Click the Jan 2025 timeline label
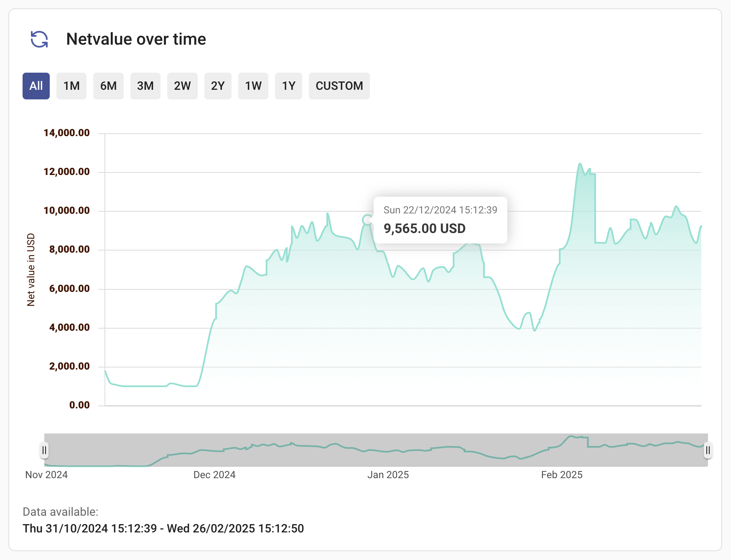 click(388, 475)
